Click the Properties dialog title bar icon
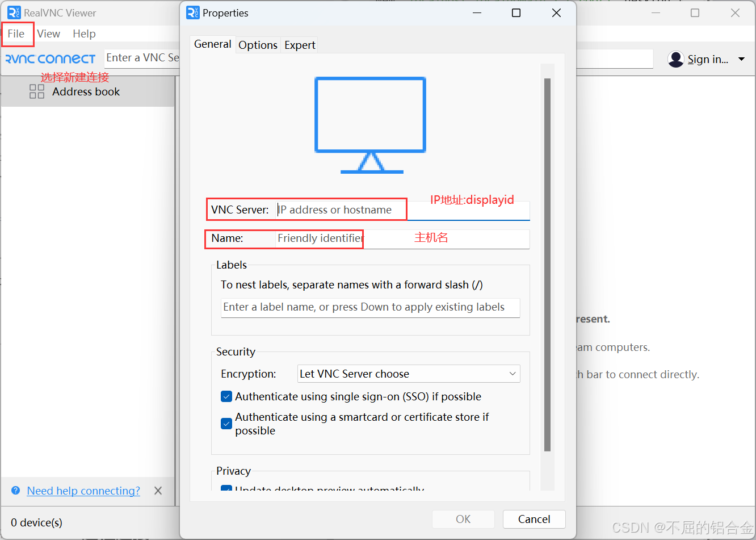The width and height of the screenshot is (756, 540). [x=193, y=12]
